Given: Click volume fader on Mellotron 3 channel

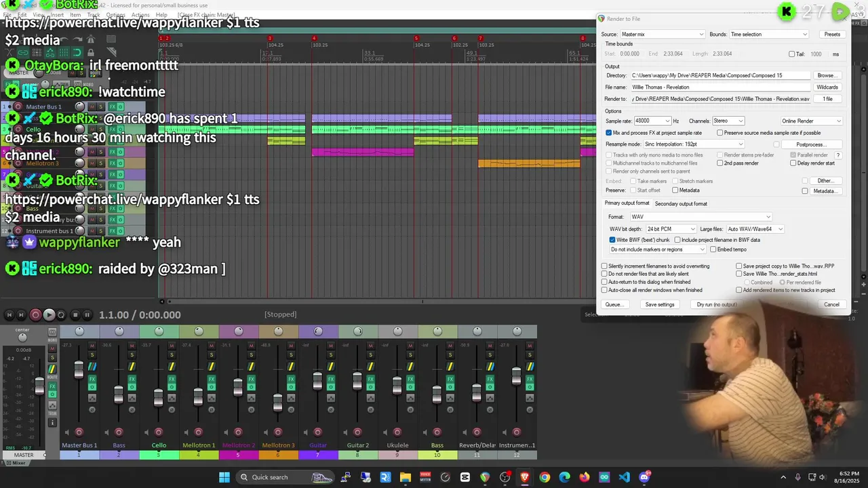Looking at the screenshot, I should click(x=278, y=403).
